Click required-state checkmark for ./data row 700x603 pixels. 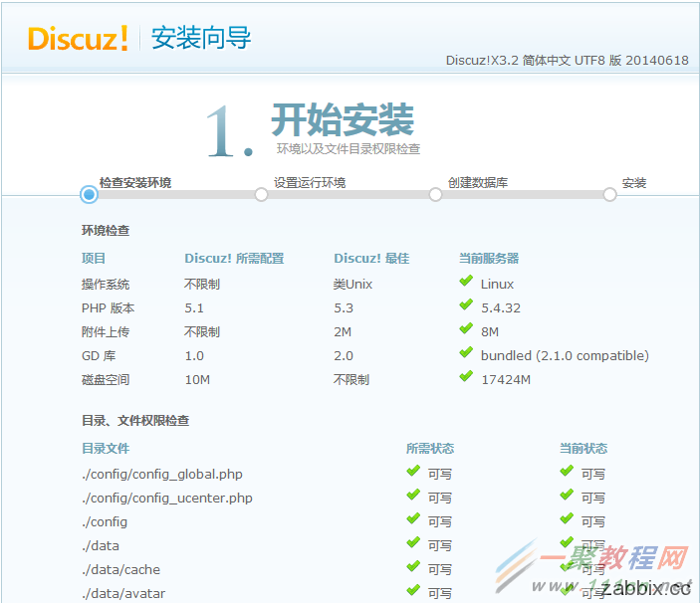tap(413, 542)
